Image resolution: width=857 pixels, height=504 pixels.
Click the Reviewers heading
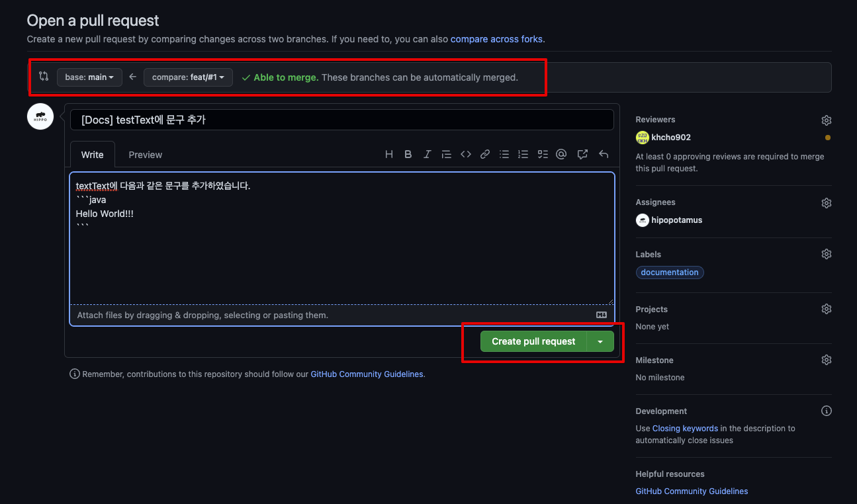pyautogui.click(x=655, y=120)
